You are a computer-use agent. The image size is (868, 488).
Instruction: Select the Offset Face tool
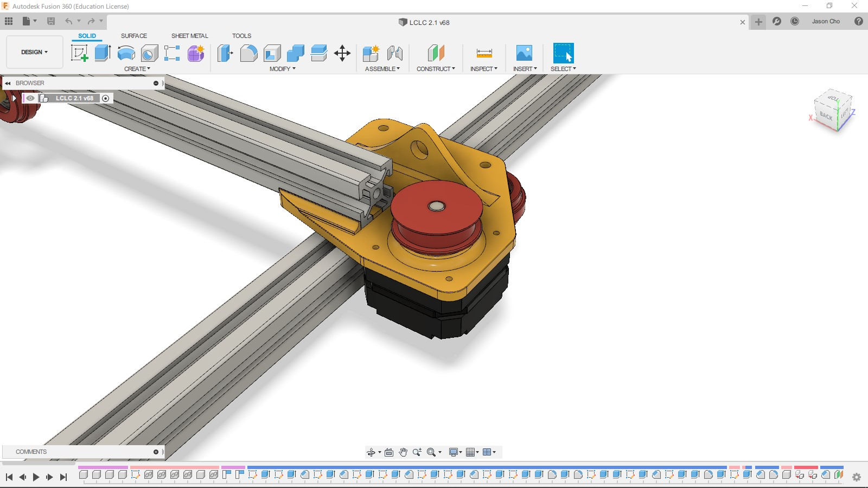click(319, 53)
